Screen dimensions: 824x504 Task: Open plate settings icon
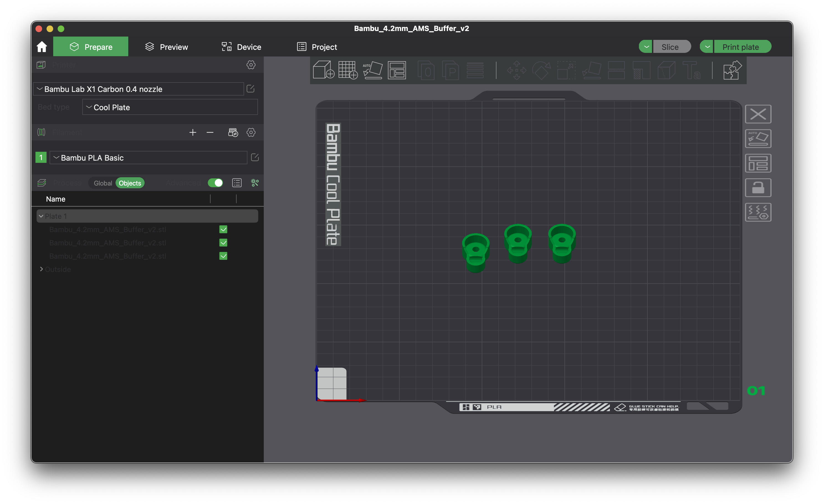[758, 212]
